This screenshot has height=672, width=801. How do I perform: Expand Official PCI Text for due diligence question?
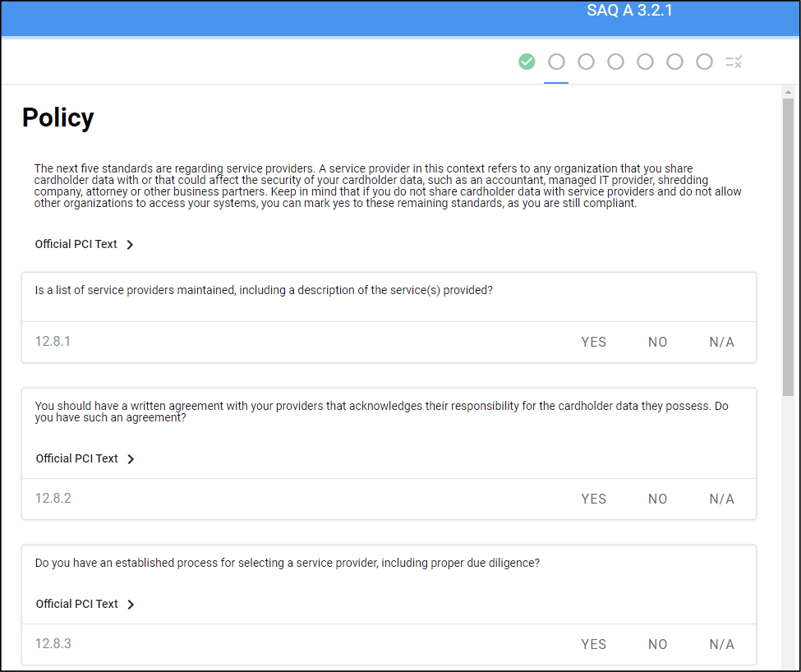click(85, 604)
